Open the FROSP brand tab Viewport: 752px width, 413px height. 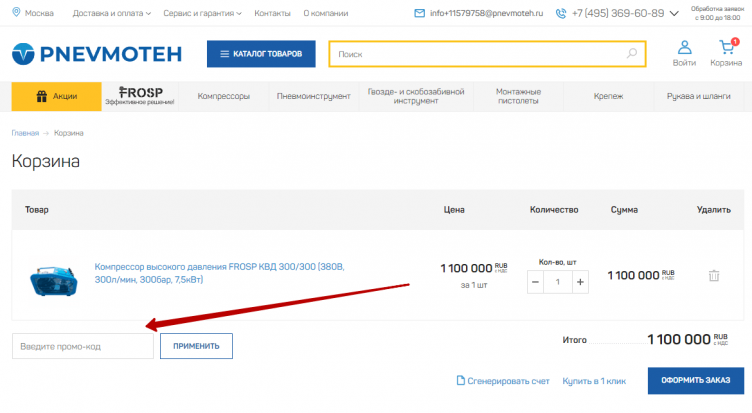click(140, 96)
